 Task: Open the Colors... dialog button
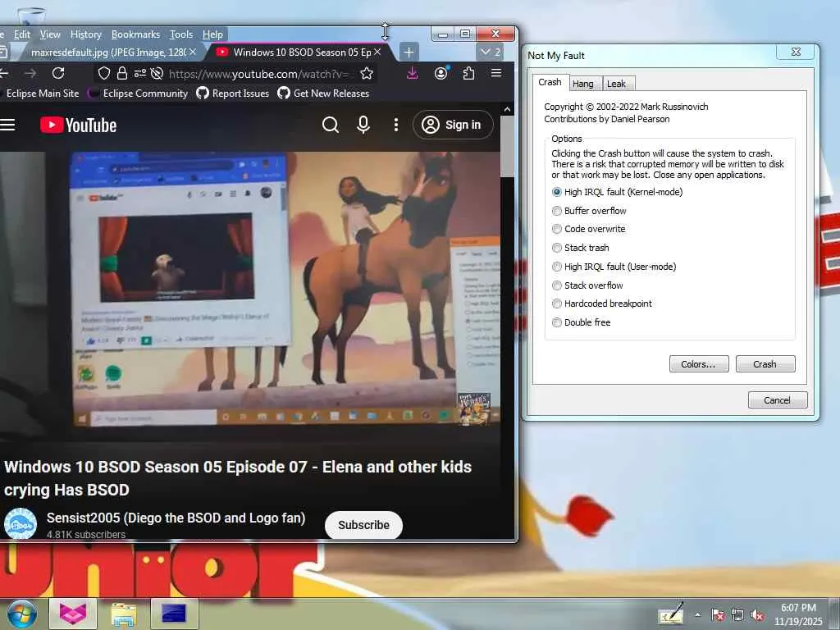699,363
